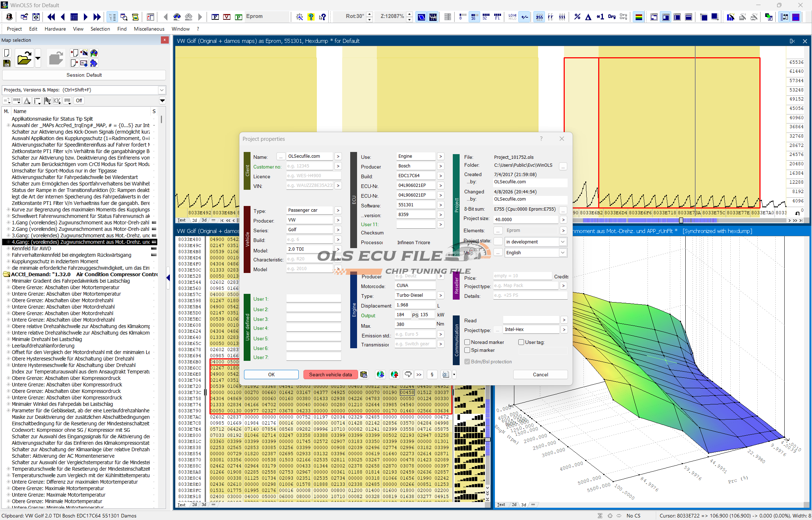The image size is (812, 520).
Task: Open the Hardware menu
Action: [x=55, y=29]
